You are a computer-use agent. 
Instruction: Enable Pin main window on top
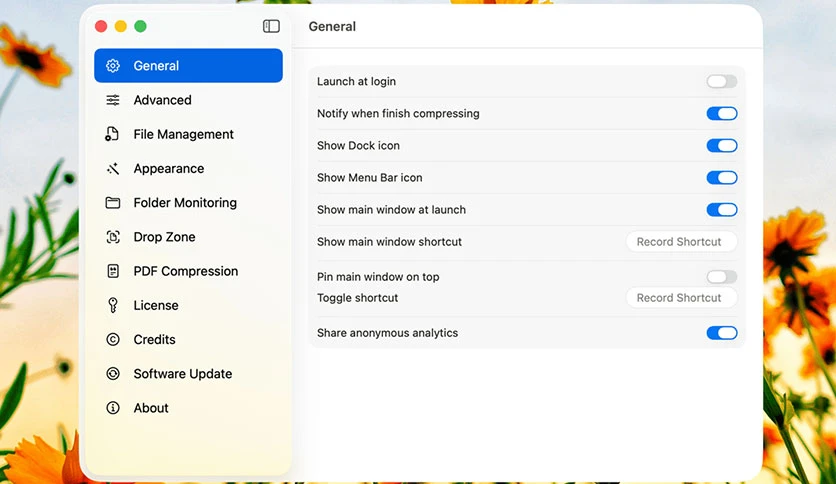(x=721, y=277)
